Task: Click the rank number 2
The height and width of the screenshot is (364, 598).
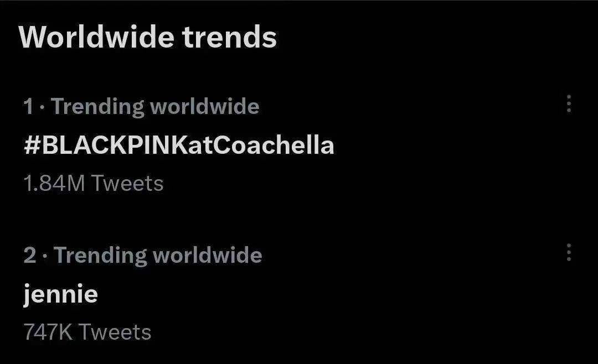Action: 29,255
